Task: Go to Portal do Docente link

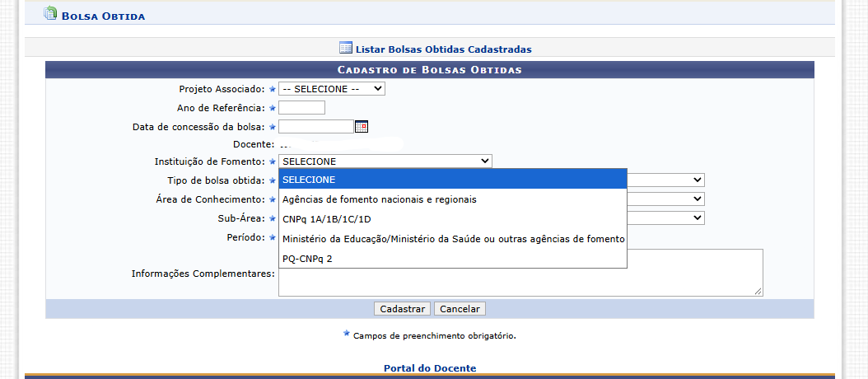Action: point(430,368)
